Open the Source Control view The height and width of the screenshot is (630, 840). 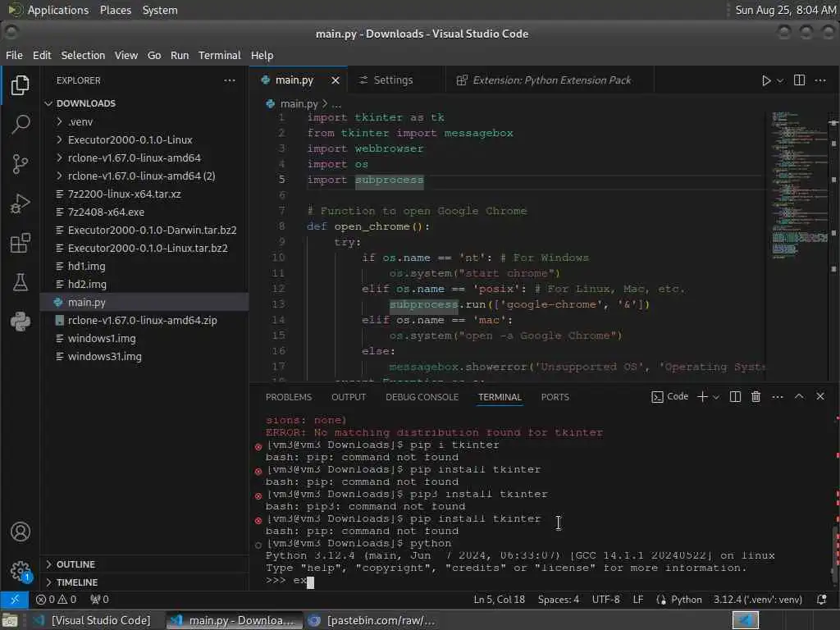[x=21, y=164]
